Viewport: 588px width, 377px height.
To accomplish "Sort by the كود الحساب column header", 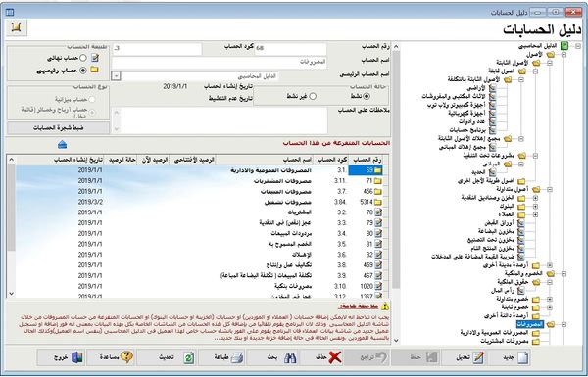I will tap(331, 160).
